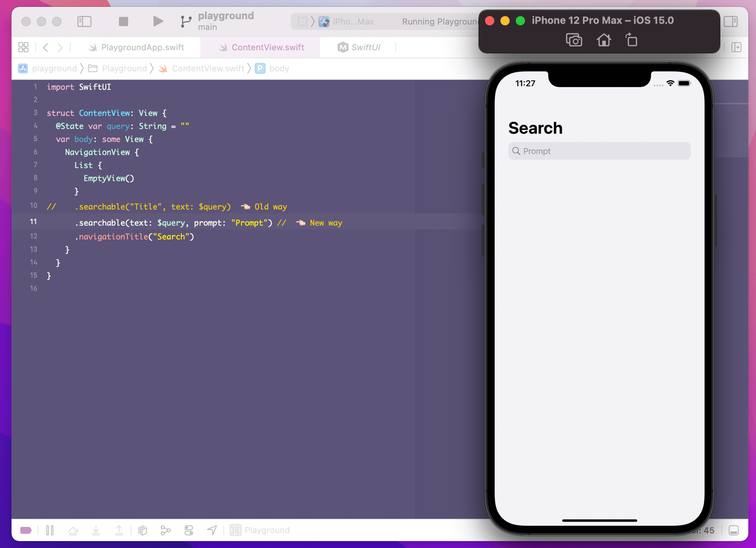This screenshot has width=756, height=548.
Task: Click the Playground folder breadcrumb
Action: tap(124, 68)
